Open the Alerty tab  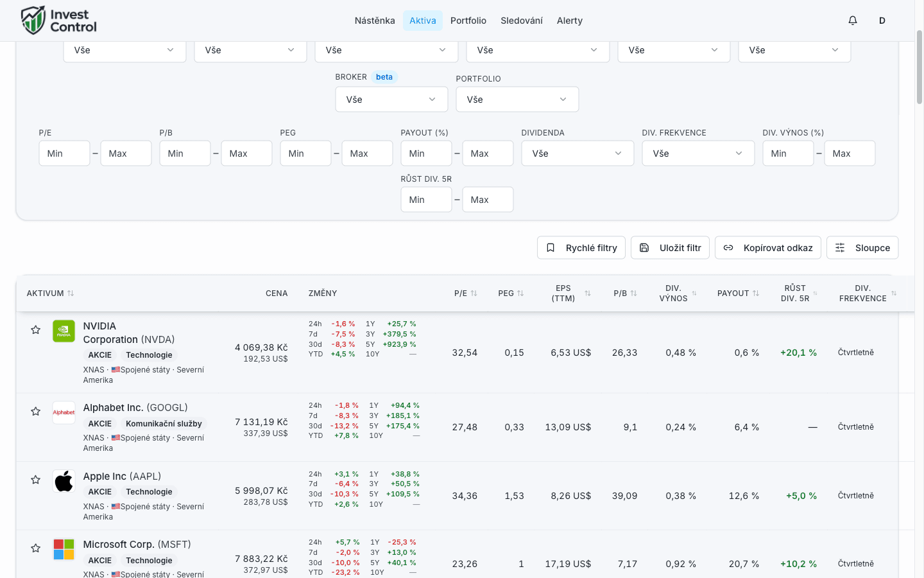pyautogui.click(x=570, y=21)
